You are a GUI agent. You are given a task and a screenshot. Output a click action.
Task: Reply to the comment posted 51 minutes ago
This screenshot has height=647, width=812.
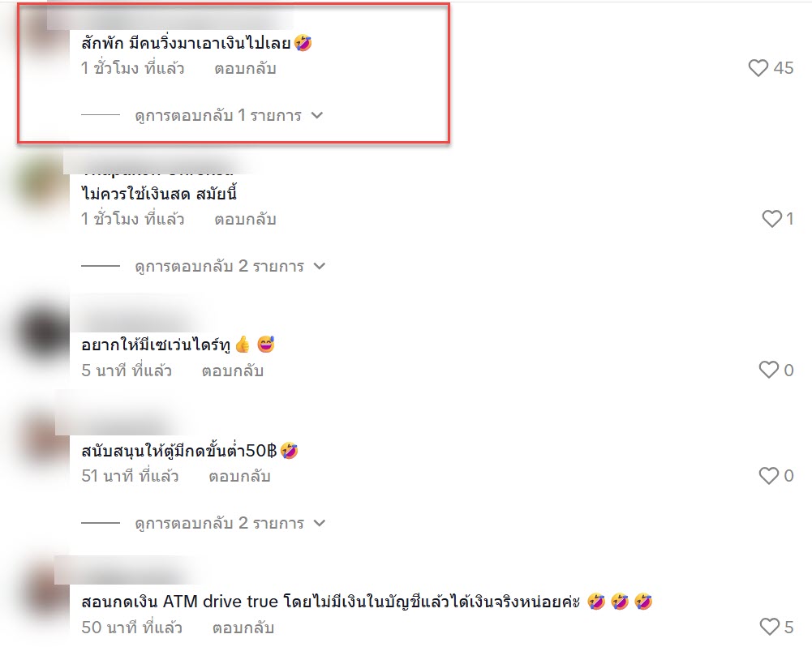coord(239,476)
